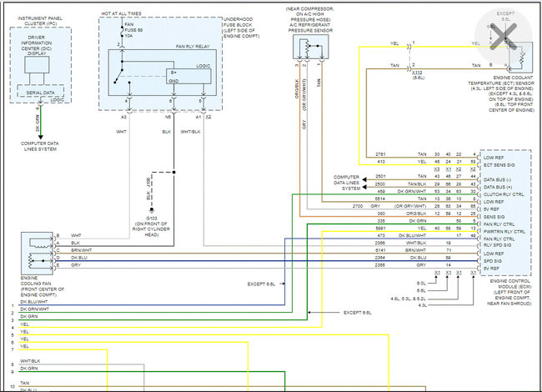Click the "PWRTRN RLY CTRL" pin label
The height and width of the screenshot is (392, 542).
pos(504,232)
